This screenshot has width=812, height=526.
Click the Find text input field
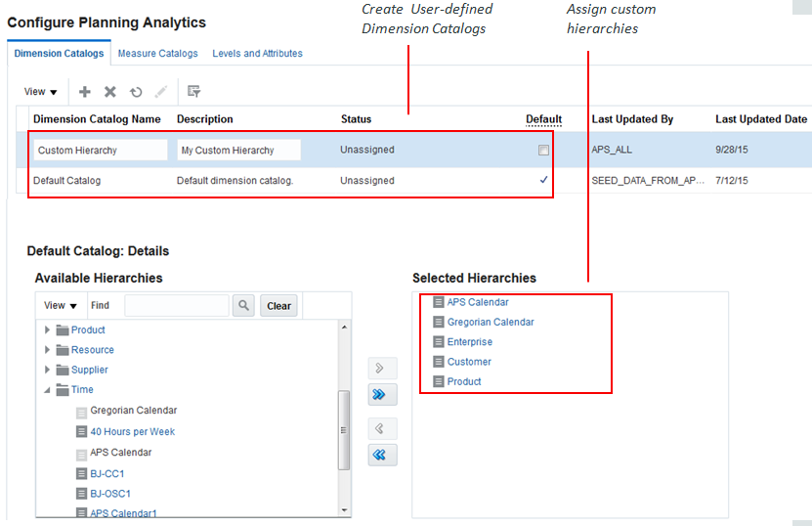pyautogui.click(x=176, y=306)
